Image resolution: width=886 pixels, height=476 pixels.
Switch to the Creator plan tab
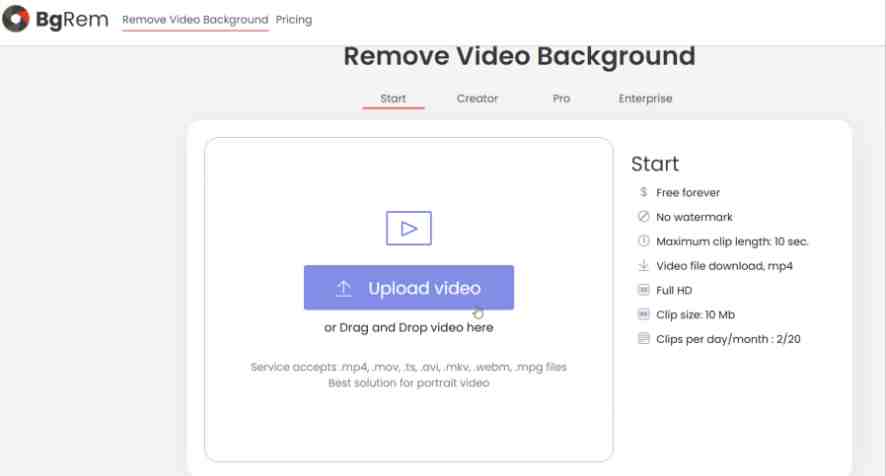tap(477, 98)
